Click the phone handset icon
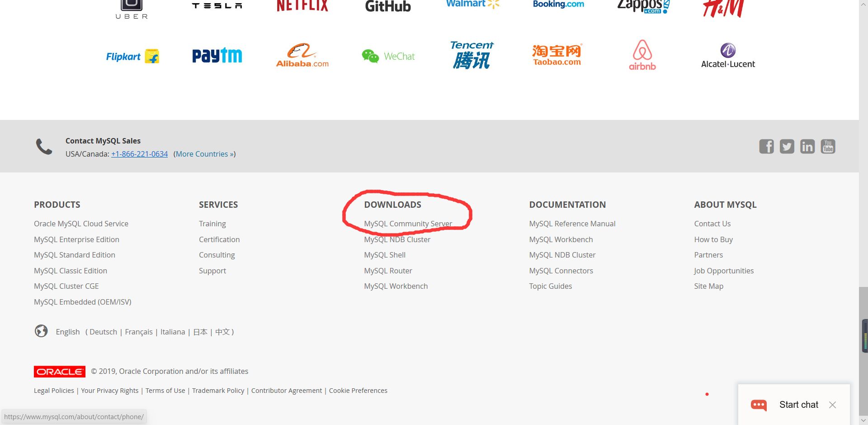This screenshot has height=425, width=868. point(44,147)
